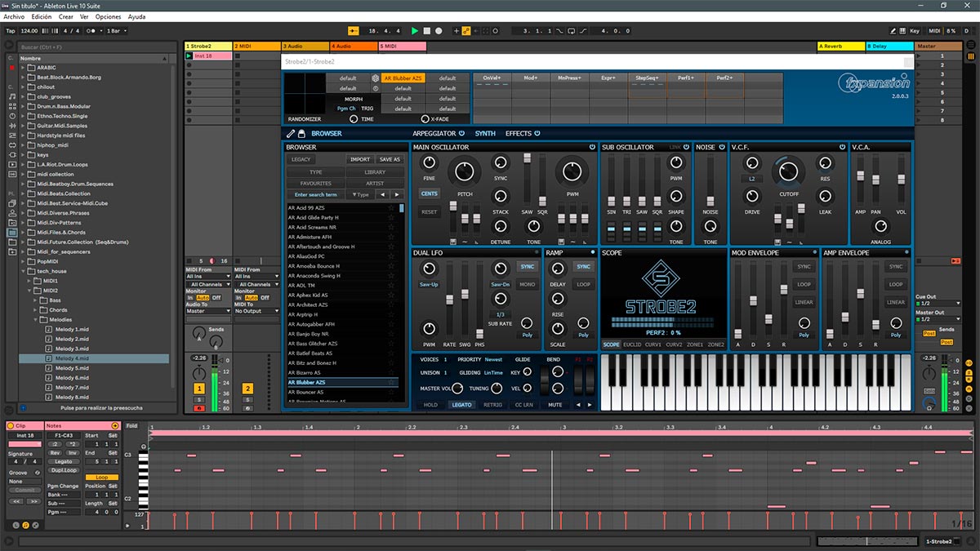Toggle the Main Oscillator power icon

tap(591, 147)
